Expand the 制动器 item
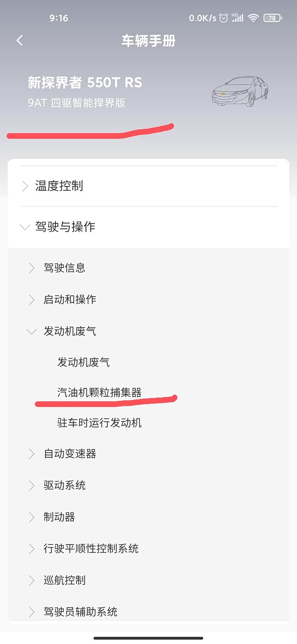This screenshot has width=297, height=644. click(59, 517)
